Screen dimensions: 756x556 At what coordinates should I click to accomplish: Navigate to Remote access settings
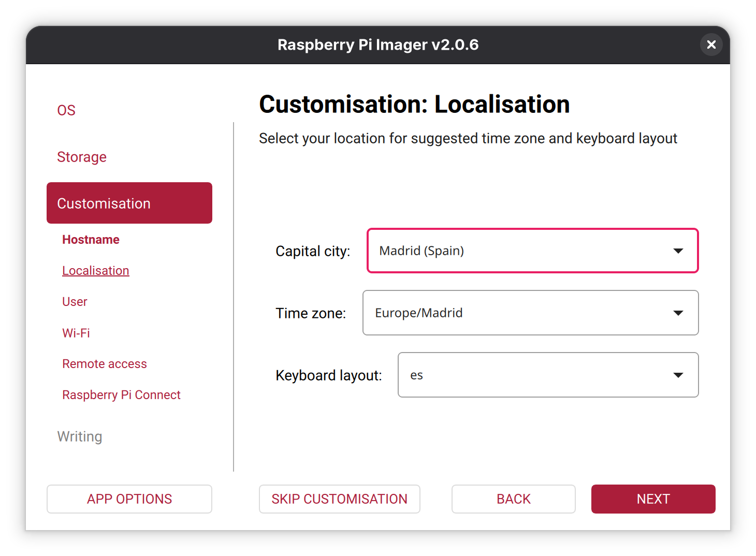click(105, 364)
